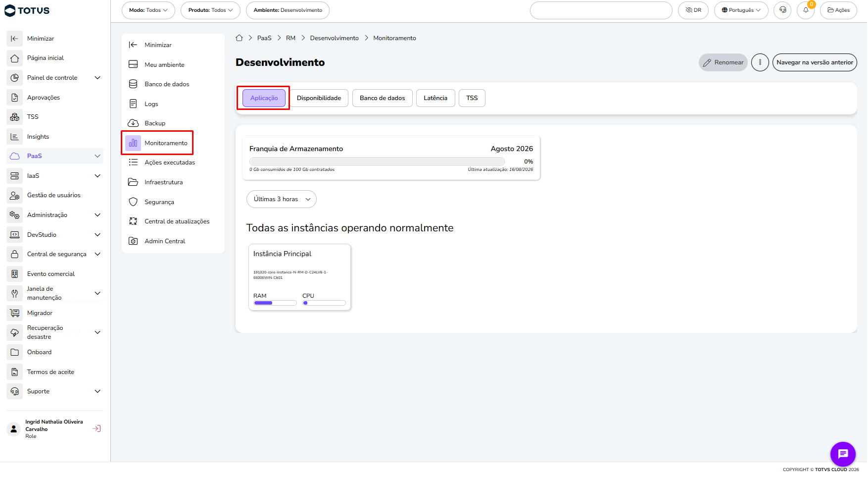Click the Logs document icon
868x480 pixels.
click(x=133, y=104)
